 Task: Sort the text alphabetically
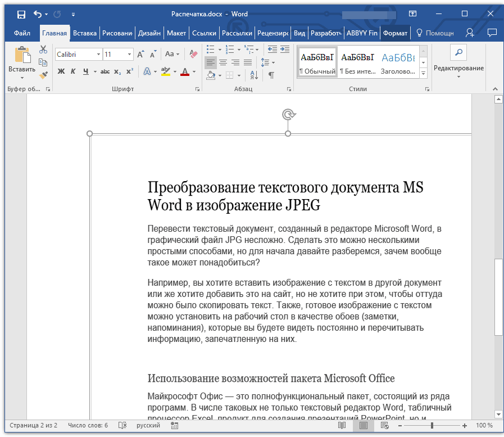(x=255, y=75)
